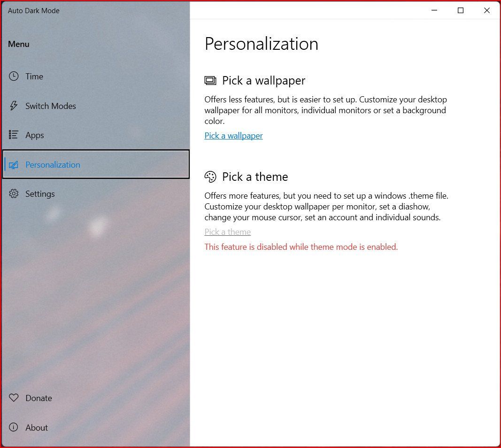
Task: Click the palette icon by Pick a theme
Action: [210, 177]
